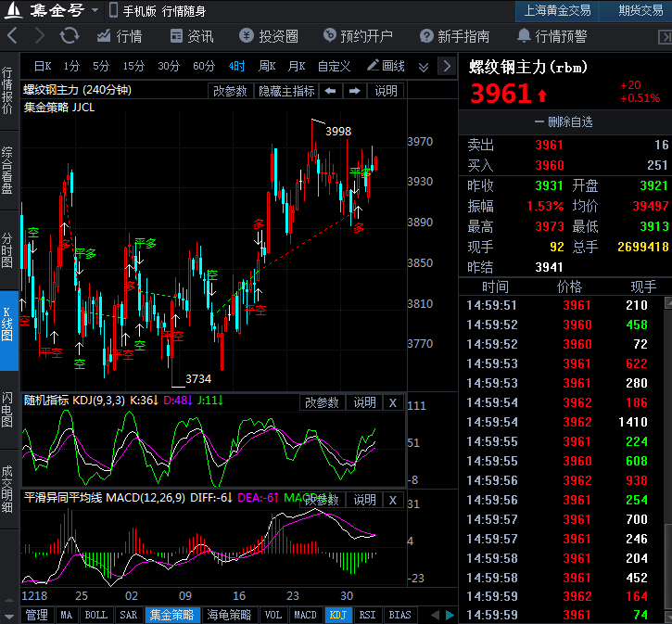Select 日K chart period
672x624 pixels.
point(43,66)
